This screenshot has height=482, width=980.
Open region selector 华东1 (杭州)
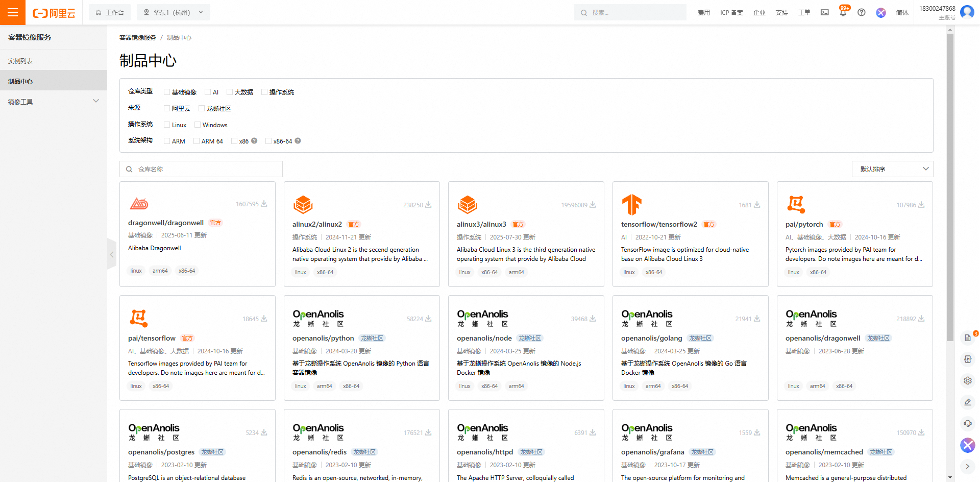point(174,12)
